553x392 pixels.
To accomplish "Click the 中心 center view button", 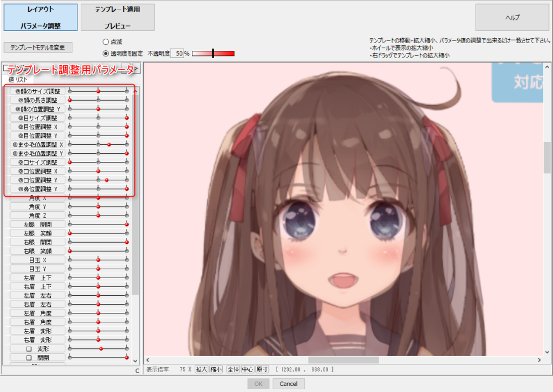I will point(248,369).
